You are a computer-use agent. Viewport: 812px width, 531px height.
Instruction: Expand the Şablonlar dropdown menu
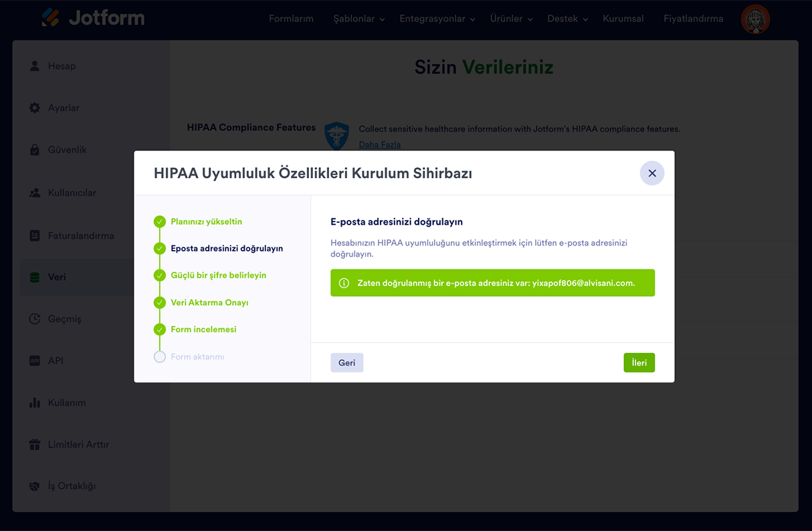point(359,19)
